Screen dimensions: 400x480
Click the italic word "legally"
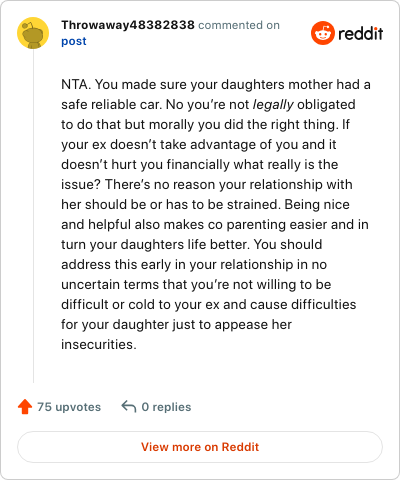[x=273, y=105]
